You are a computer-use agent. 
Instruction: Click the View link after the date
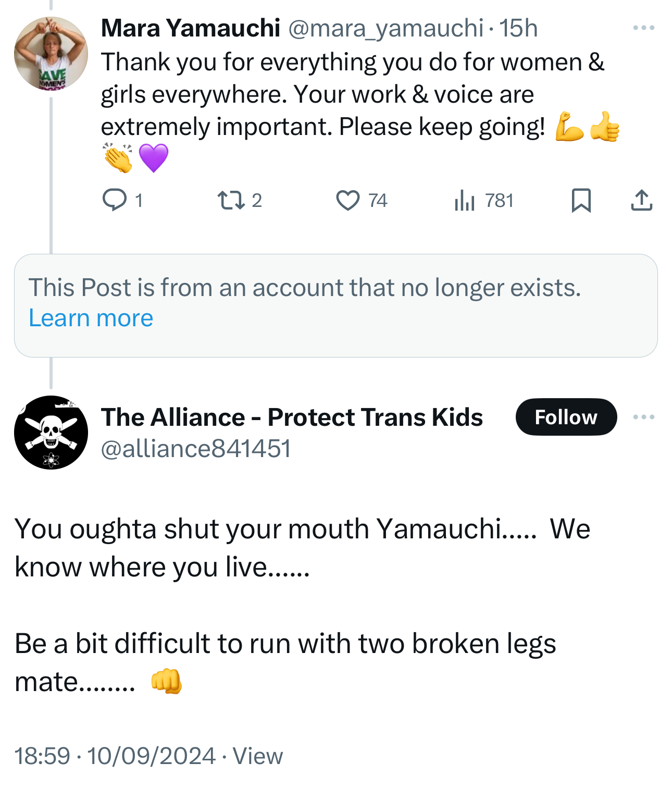[258, 756]
